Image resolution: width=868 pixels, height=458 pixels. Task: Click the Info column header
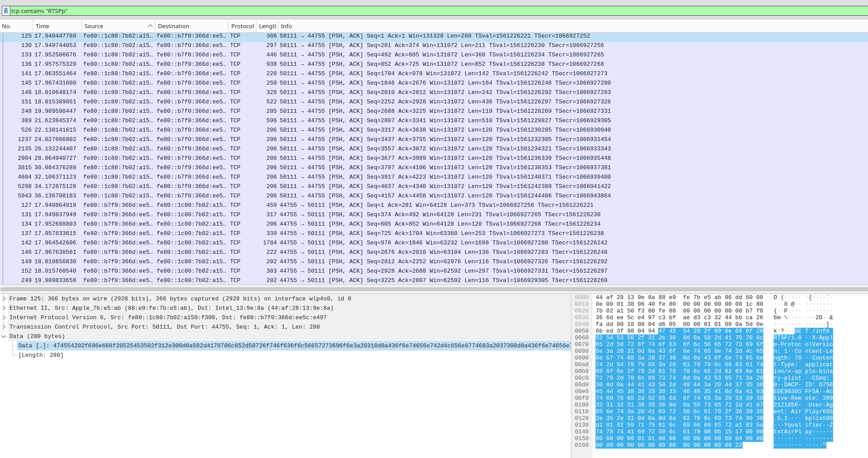click(573, 26)
